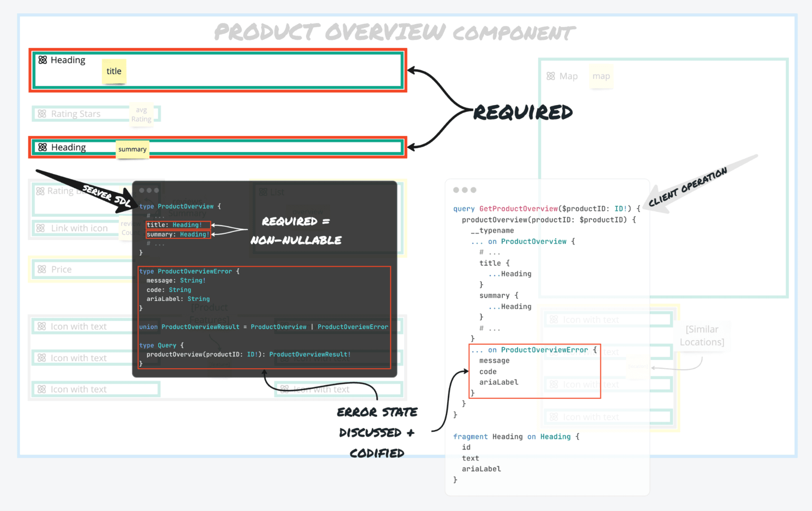Click the Map component label

tap(569, 76)
